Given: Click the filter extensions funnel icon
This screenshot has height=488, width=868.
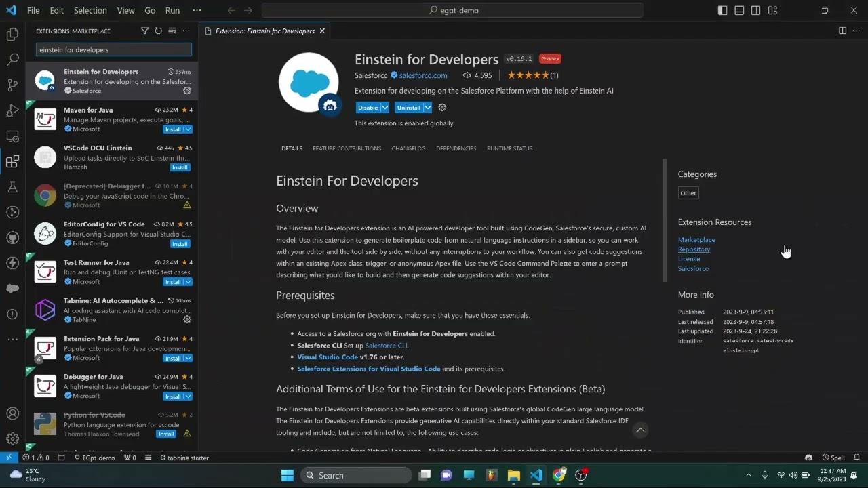Looking at the screenshot, I should coord(144,30).
